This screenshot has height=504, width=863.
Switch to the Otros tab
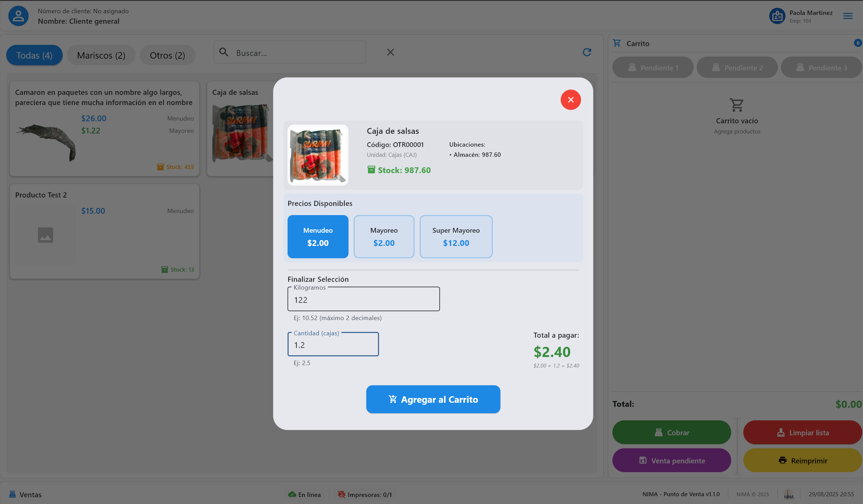click(x=167, y=55)
